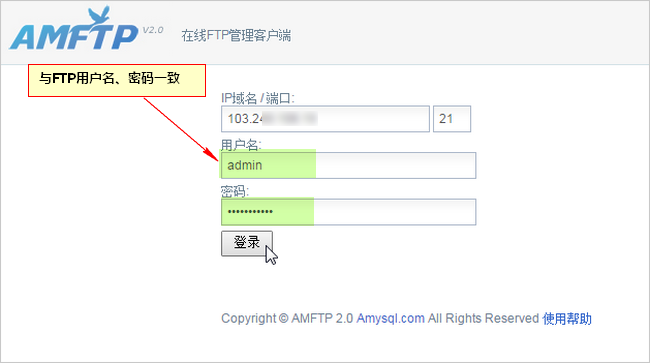Image resolution: width=650 pixels, height=363 pixels.
Task: Click the 在线FTP管理客户端 header text
Action: 236,36
